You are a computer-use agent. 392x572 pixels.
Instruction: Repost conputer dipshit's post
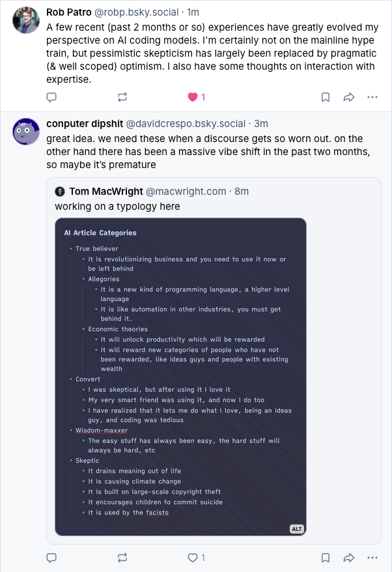(x=122, y=558)
